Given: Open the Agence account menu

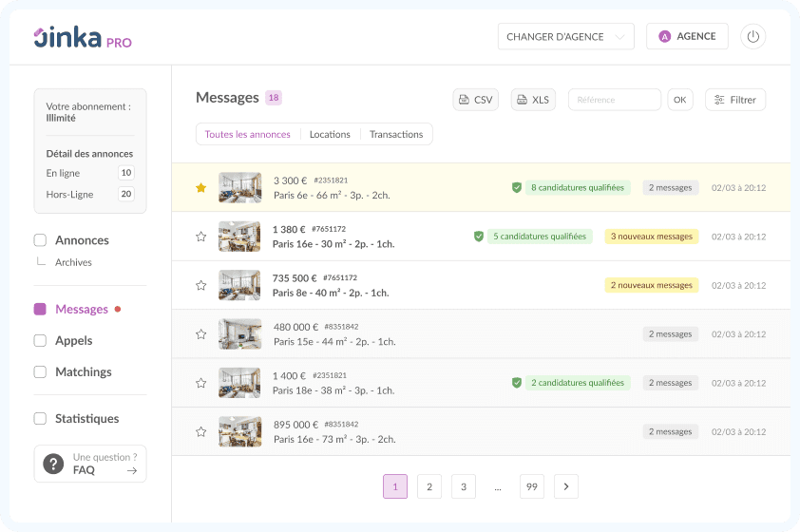Looking at the screenshot, I should [687, 37].
